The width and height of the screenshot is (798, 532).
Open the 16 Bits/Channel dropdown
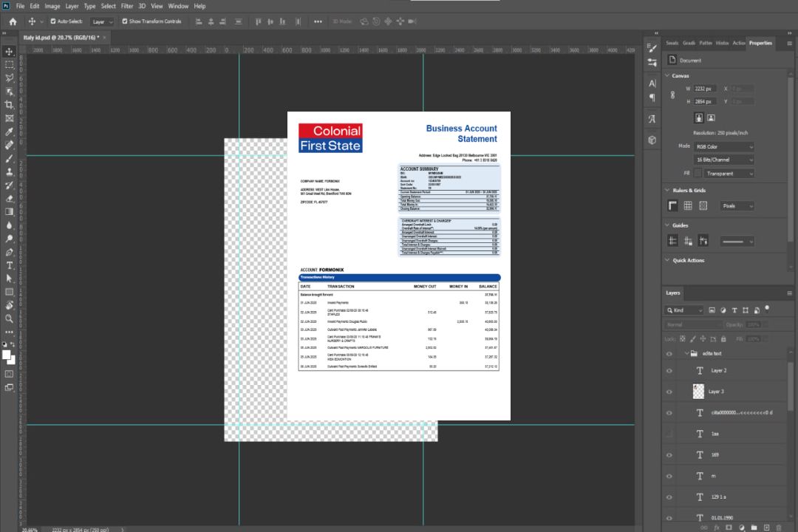pyautogui.click(x=723, y=160)
